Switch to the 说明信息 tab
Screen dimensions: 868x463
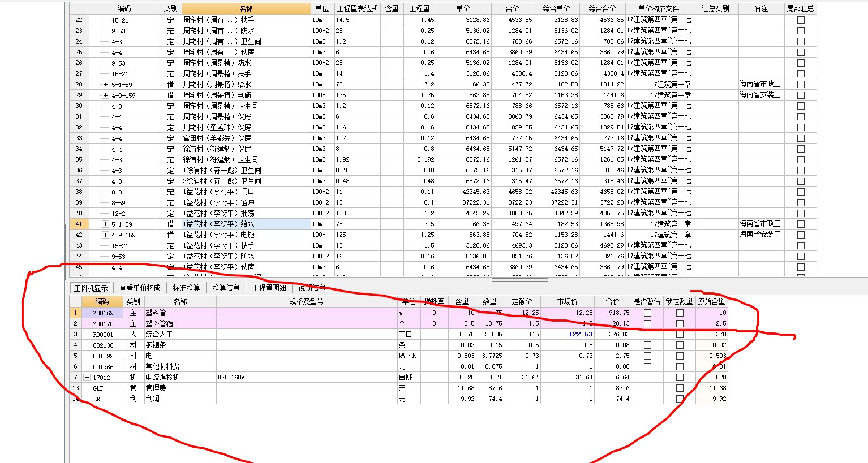(312, 288)
